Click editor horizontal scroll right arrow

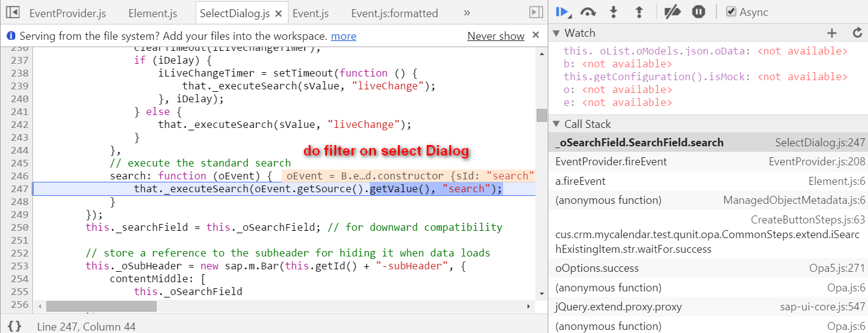tap(529, 306)
